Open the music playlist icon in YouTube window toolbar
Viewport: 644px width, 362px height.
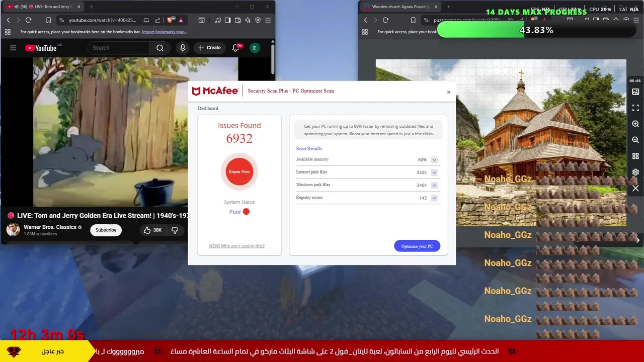click(217, 20)
